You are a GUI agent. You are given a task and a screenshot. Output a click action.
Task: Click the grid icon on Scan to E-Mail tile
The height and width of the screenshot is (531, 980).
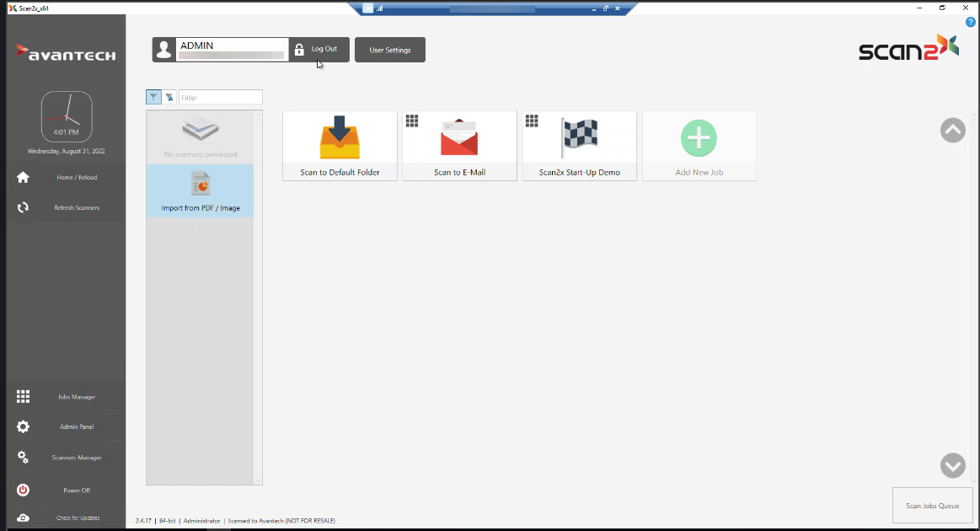(412, 121)
